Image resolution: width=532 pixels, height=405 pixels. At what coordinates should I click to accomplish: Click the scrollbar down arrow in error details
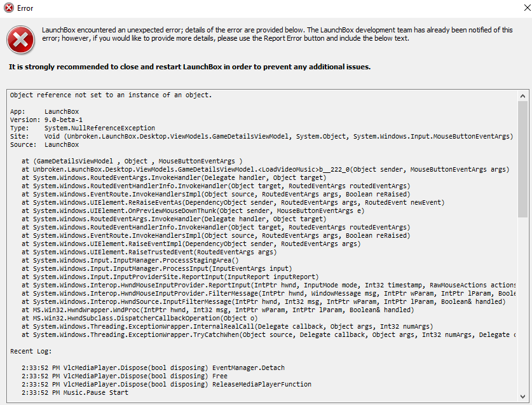point(522,397)
